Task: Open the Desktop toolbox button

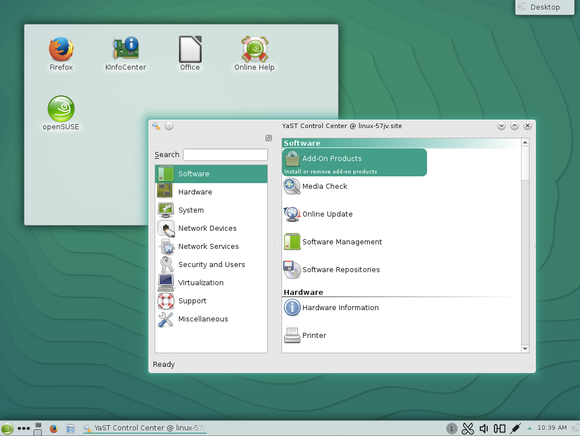Action: (545, 7)
